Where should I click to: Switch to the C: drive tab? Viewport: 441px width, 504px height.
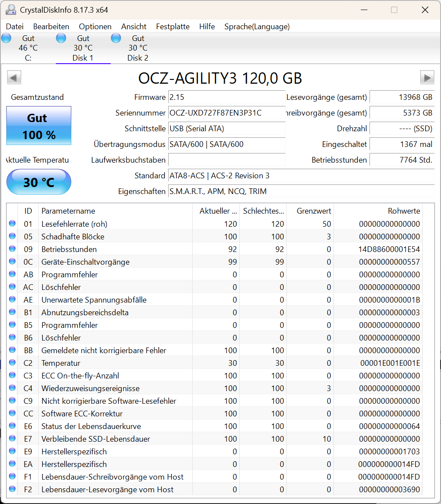pos(28,48)
